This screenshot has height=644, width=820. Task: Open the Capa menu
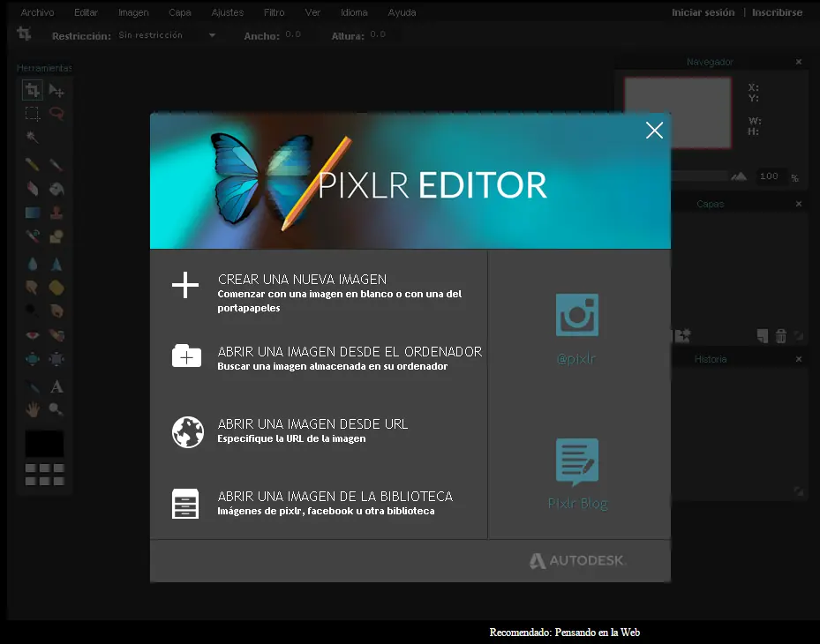pyautogui.click(x=180, y=12)
